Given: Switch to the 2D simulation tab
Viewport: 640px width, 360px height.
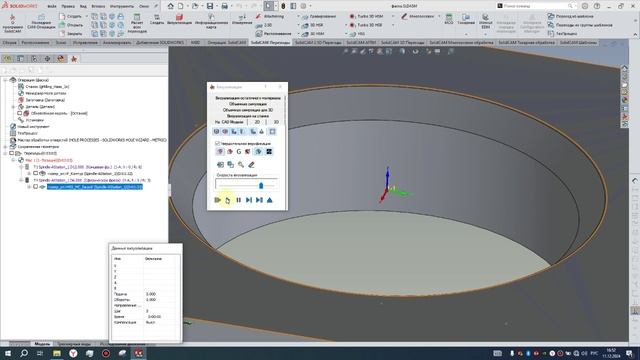Looking at the screenshot, I should point(257,122).
